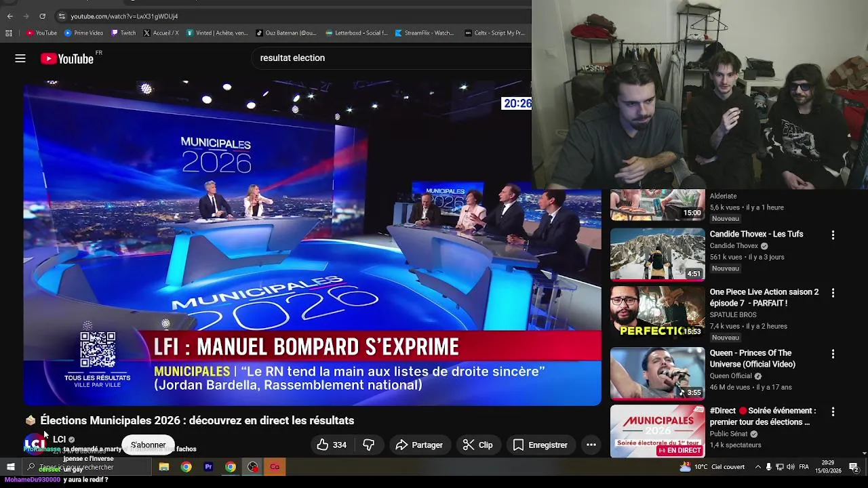Open the network tray icon
868x488 pixels.
pos(779,467)
